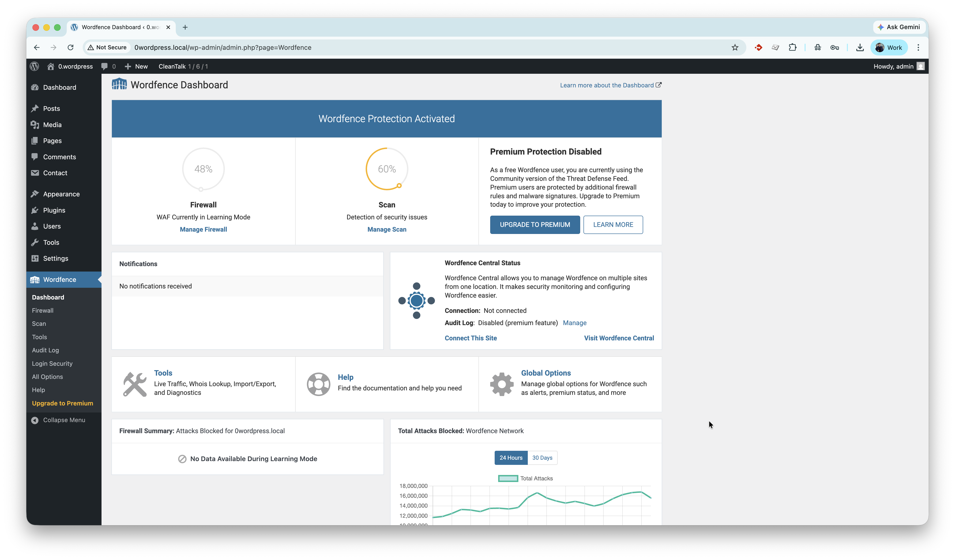Open Chrome's three-dot menu

point(918,47)
